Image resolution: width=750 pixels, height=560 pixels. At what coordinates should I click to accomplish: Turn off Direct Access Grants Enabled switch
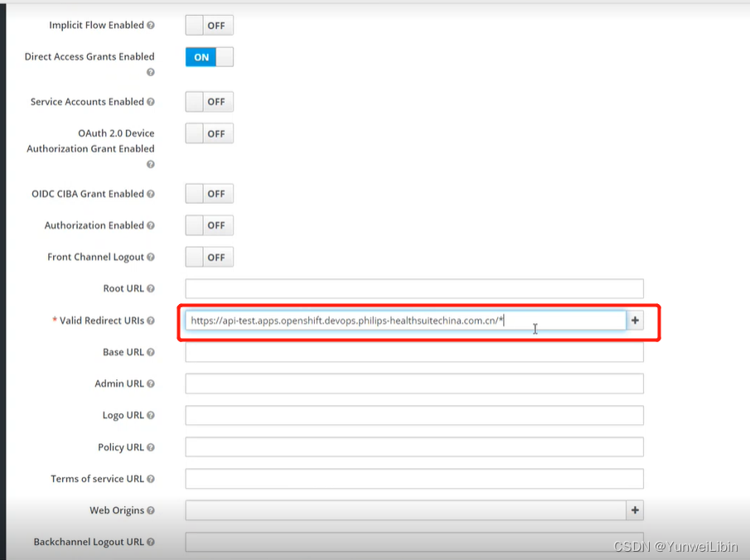[210, 57]
